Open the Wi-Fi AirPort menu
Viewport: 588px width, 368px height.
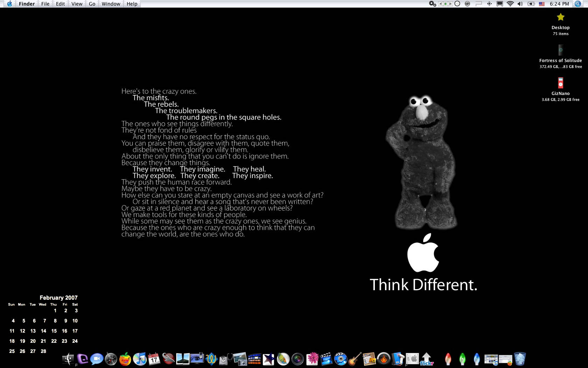510,4
